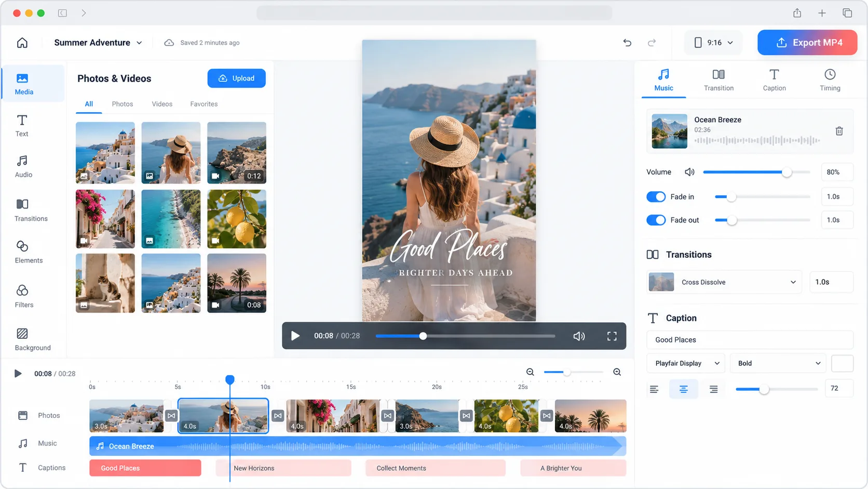Open the 9:16 aspect ratio dropdown
The width and height of the screenshot is (868, 489).
coord(713,43)
